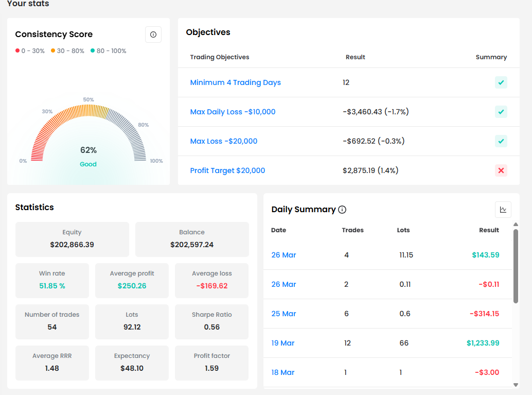This screenshot has height=395, width=532.
Task: Click the Consistency Score info icon
Action: point(153,35)
